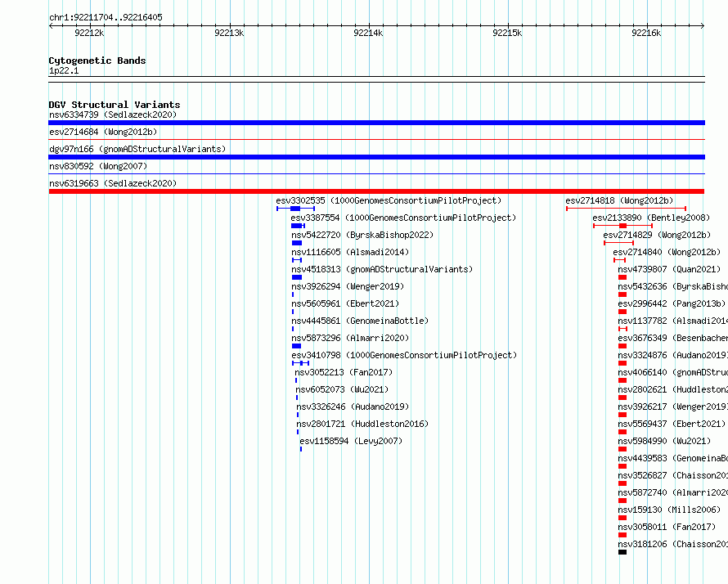Select nsv1137782 variant label
Screen dimensions: 728x584
[x=672, y=321]
